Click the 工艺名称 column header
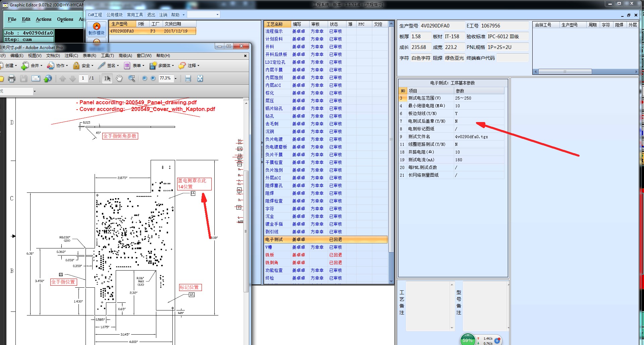 (277, 24)
